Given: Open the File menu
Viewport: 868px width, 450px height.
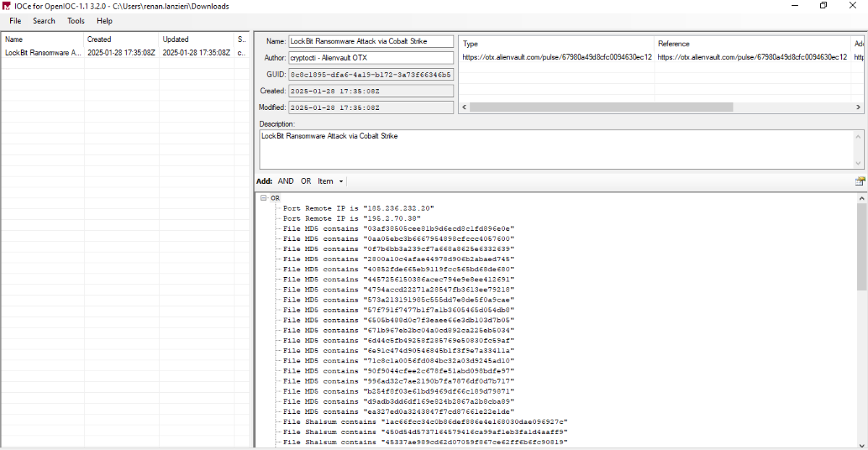Looking at the screenshot, I should click(15, 21).
